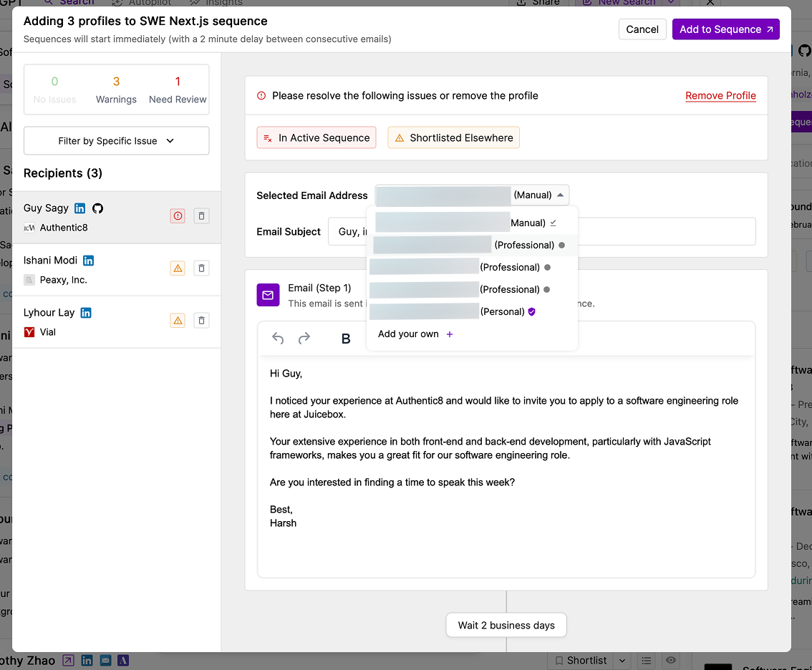Viewport: 812px width, 670px height.
Task: Click Ishani Modi's warning triangle icon
Action: pos(178,268)
